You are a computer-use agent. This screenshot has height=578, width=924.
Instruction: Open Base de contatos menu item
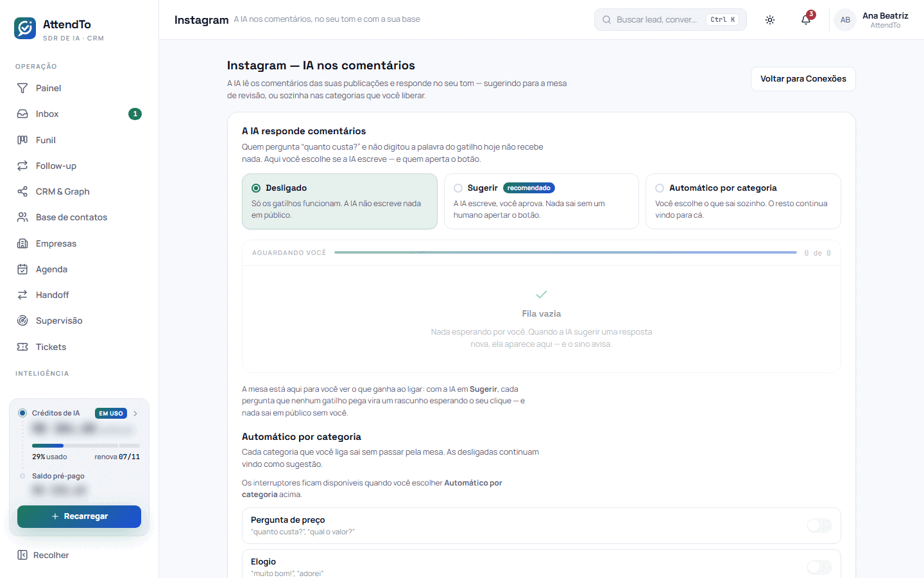tap(80, 217)
